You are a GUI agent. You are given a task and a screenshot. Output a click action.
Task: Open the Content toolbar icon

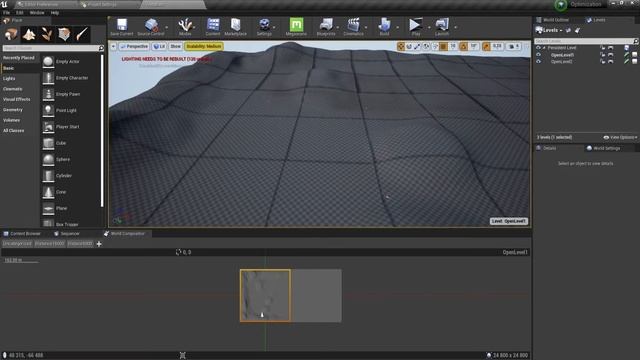pyautogui.click(x=213, y=25)
